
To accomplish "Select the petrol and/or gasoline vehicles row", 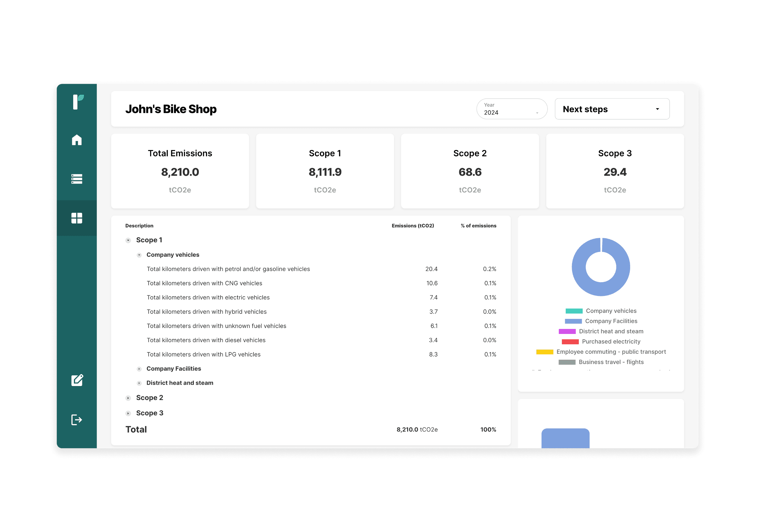I will coord(311,269).
